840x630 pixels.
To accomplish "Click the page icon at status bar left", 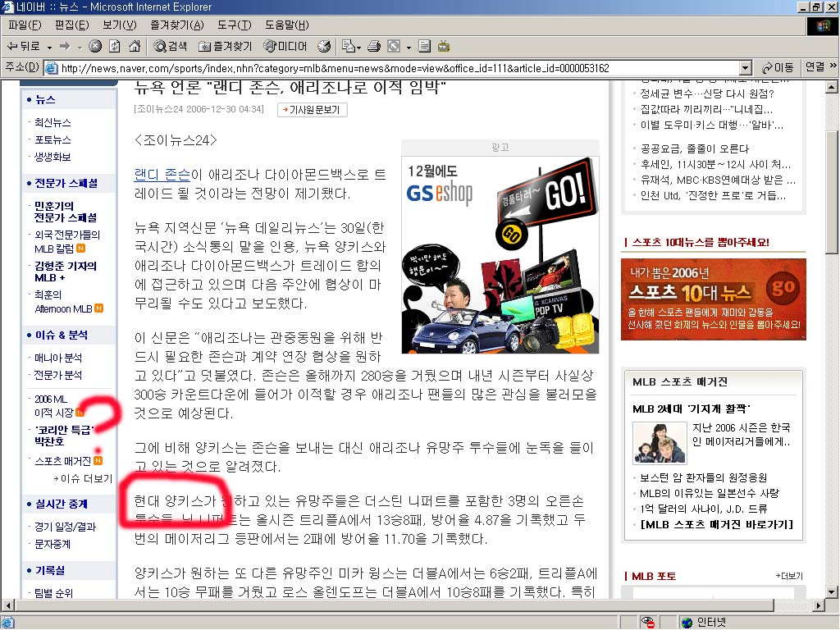I will [x=7, y=622].
